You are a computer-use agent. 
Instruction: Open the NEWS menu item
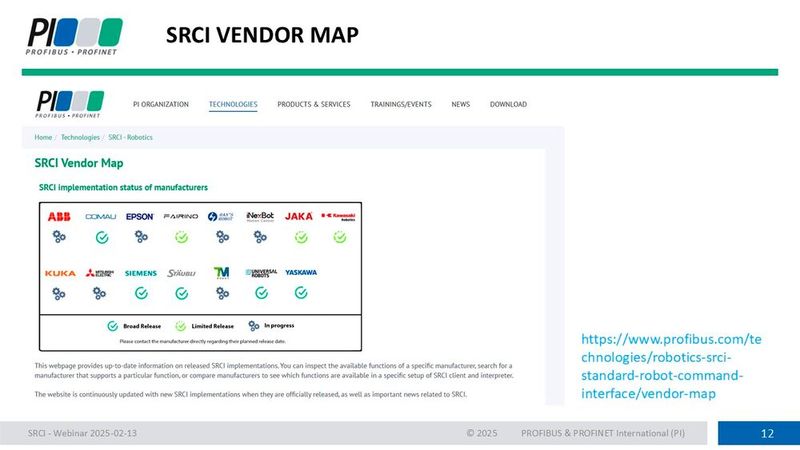[x=461, y=104]
